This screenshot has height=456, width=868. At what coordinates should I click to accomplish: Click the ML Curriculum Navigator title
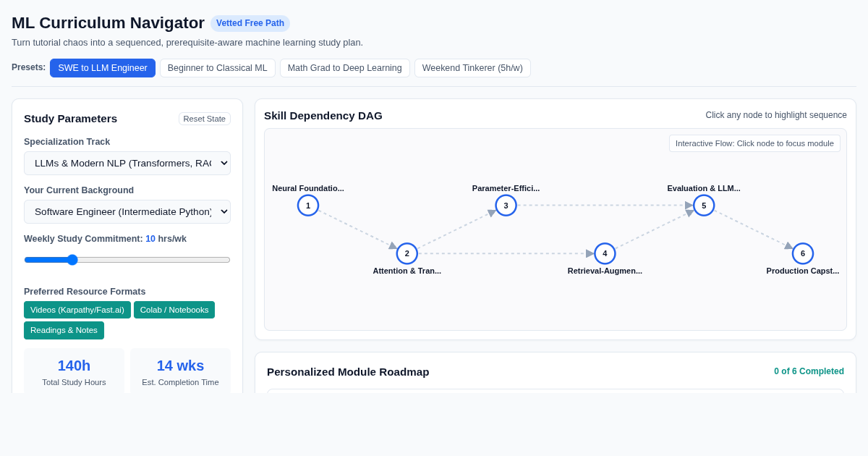click(x=108, y=23)
